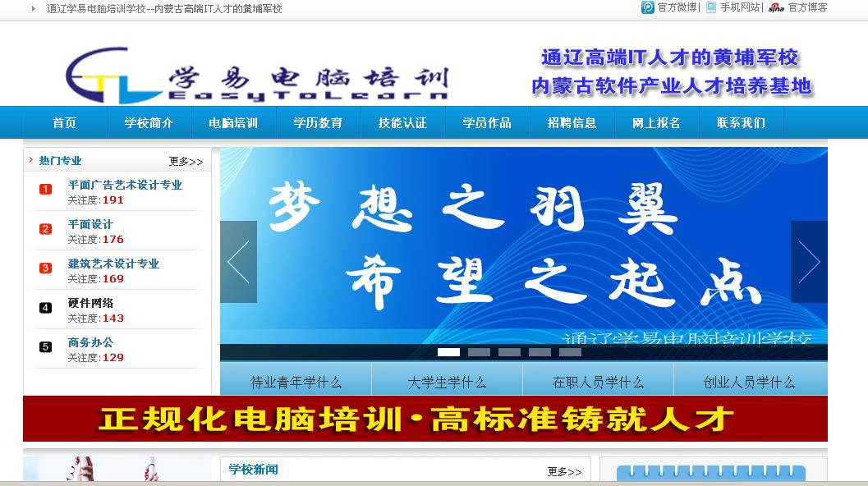
Task: Open the 电脑培训 navigation menu
Action: [233, 123]
